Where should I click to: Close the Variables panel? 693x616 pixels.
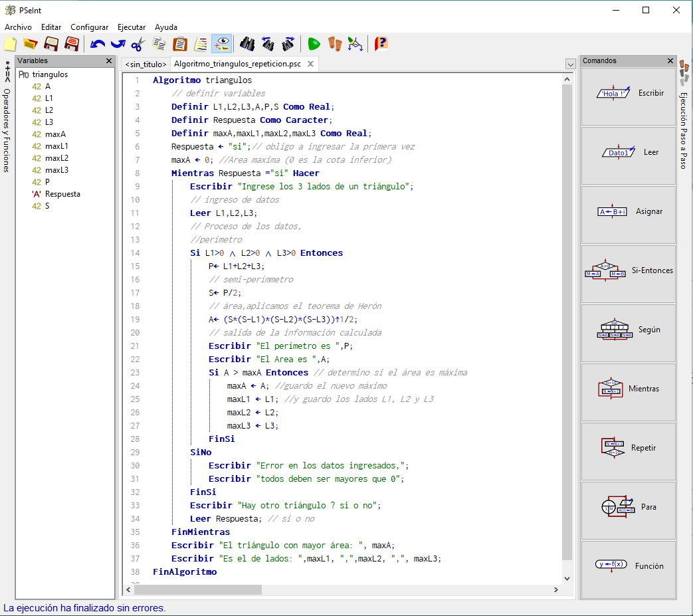pyautogui.click(x=109, y=60)
